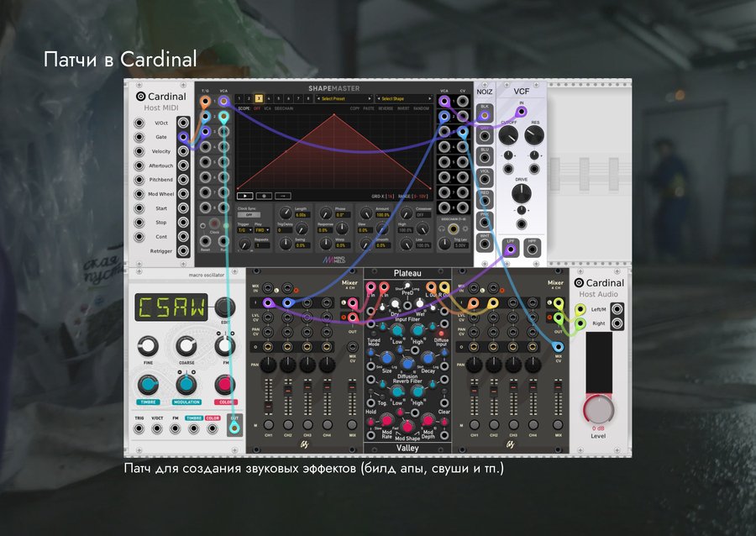Screen dimensions: 756x536
Task: Click the Velocity output jack on Host MIDI
Action: 183,151
